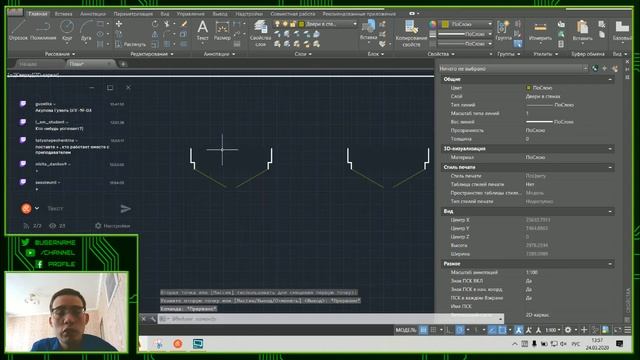640x360 pixels.
Task: Toggle the grid display in status bar
Action: [x=424, y=330]
